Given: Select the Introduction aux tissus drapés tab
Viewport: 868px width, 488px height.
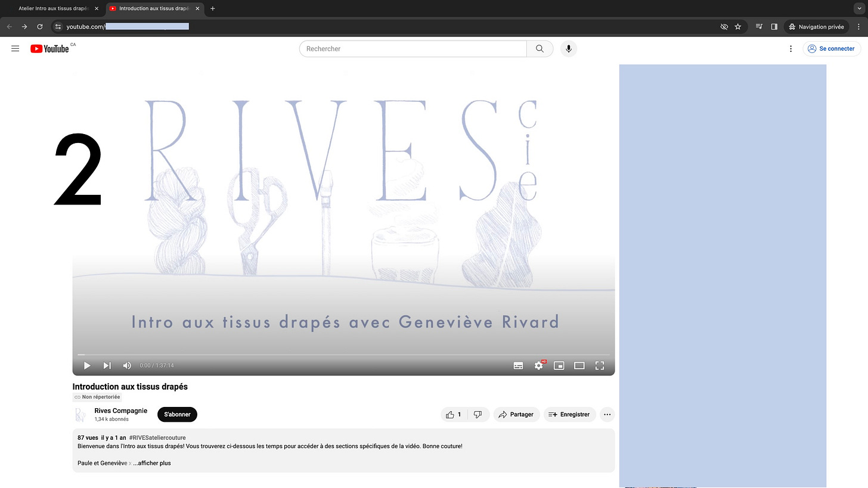Looking at the screenshot, I should point(154,8).
